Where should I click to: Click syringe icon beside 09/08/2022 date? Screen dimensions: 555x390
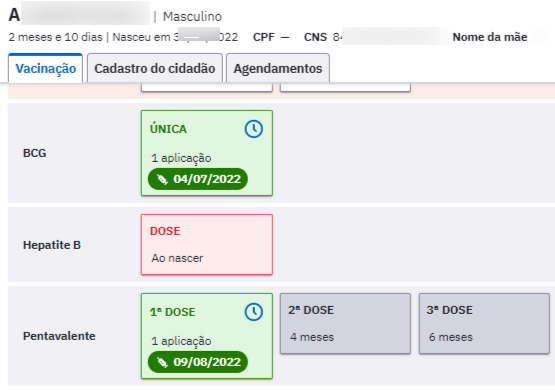pos(162,362)
